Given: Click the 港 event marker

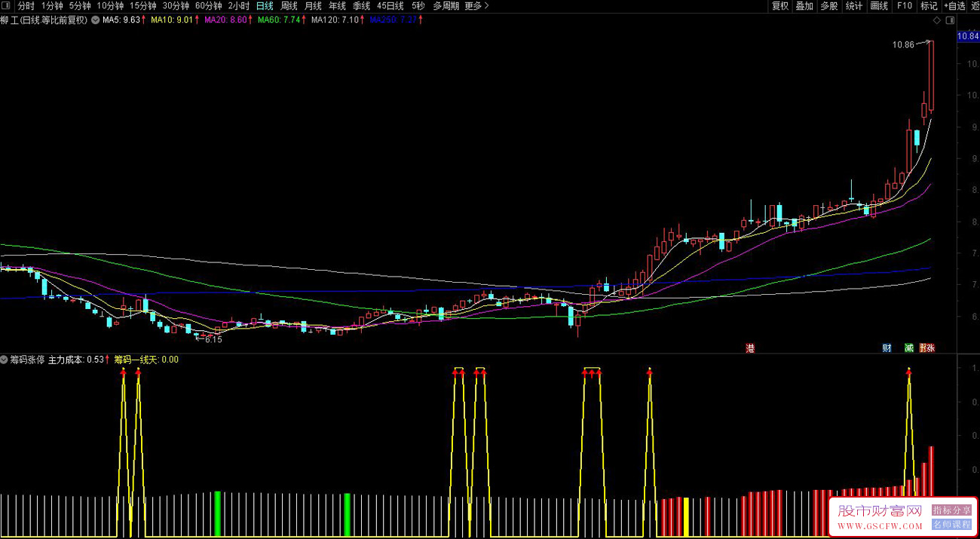Looking at the screenshot, I should 750,348.
